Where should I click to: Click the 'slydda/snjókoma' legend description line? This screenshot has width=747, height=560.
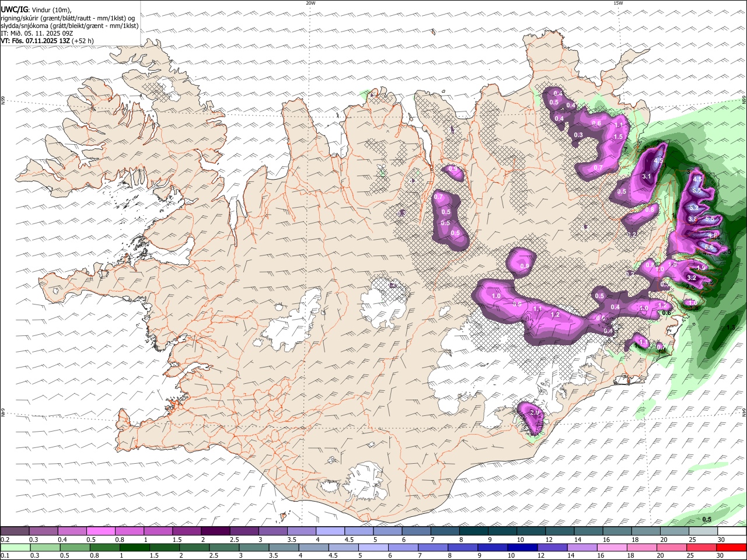tap(69, 26)
